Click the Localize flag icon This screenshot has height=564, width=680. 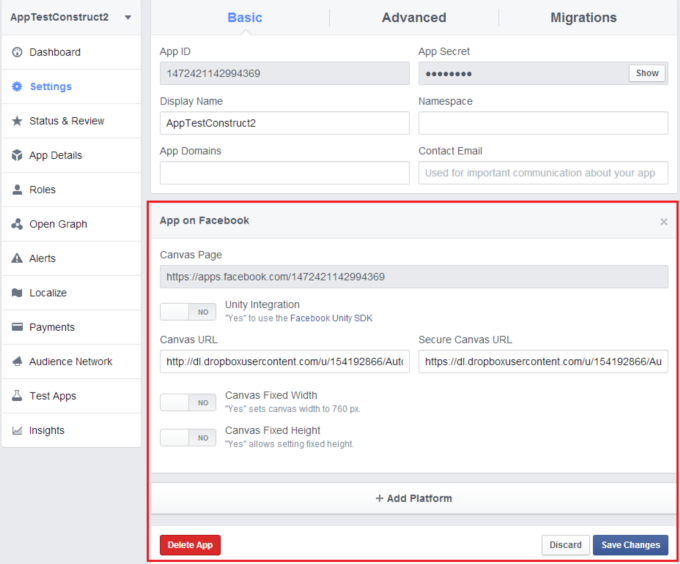click(x=17, y=293)
